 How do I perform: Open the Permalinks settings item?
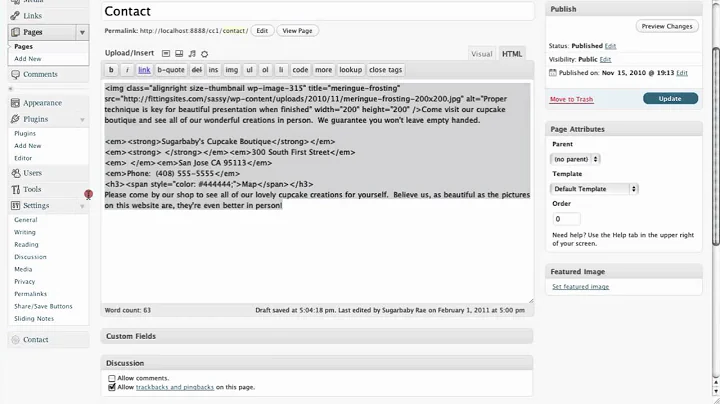(x=30, y=294)
